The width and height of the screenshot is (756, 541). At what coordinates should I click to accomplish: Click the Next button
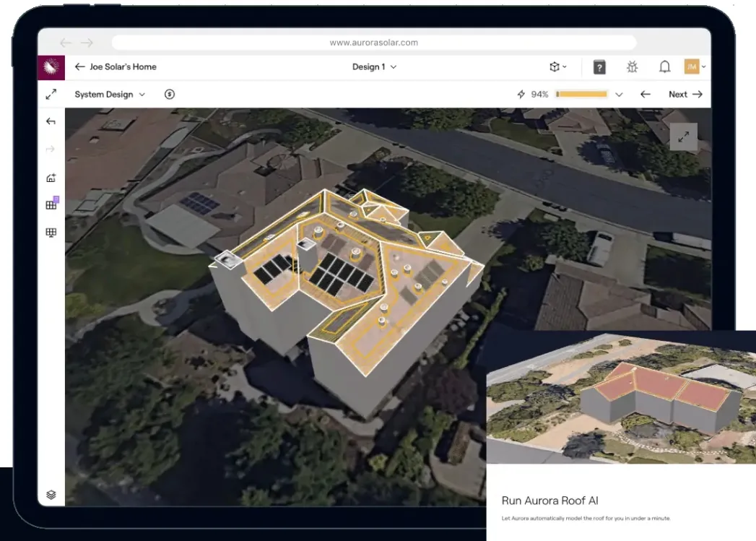685,95
